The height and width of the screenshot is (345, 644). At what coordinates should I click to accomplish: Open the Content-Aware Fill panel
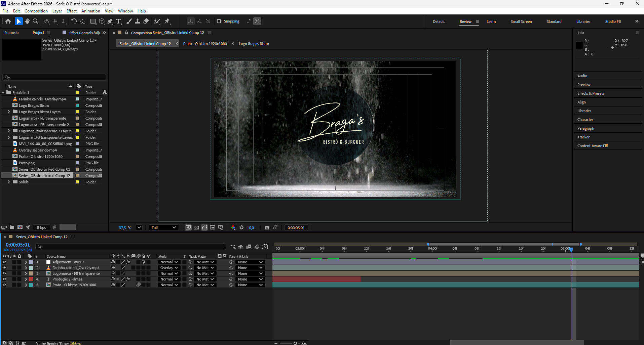[x=593, y=145]
